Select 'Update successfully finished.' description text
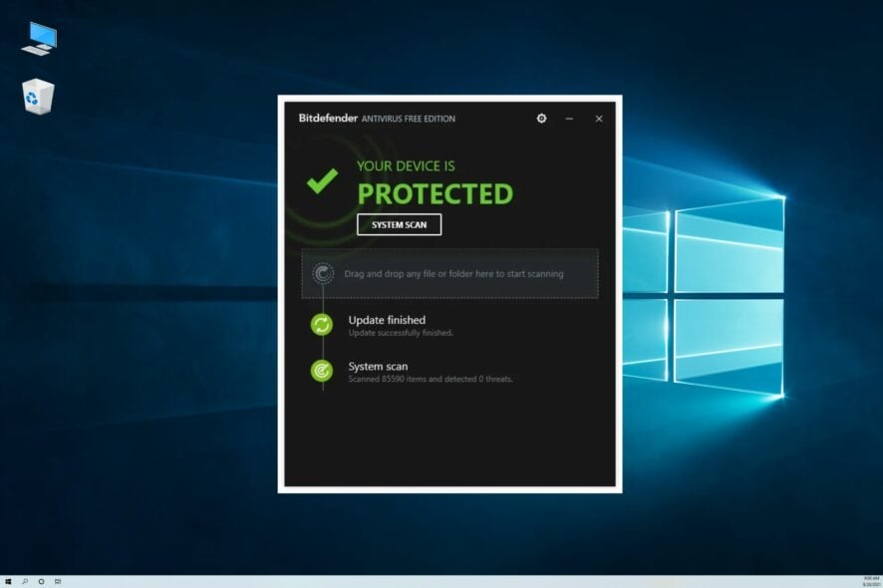The width and height of the screenshot is (883, 588). [x=401, y=333]
